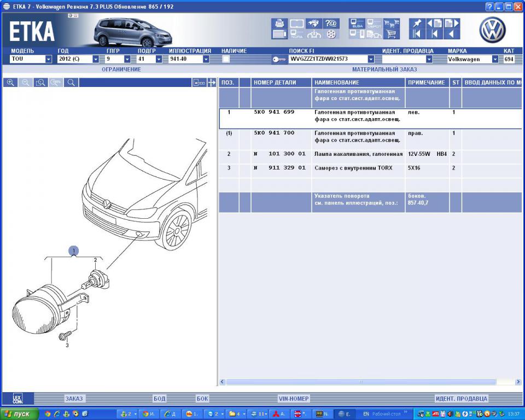
Task: Click the single-bar back arrow icon
Action: pyautogui.click(x=434, y=34)
